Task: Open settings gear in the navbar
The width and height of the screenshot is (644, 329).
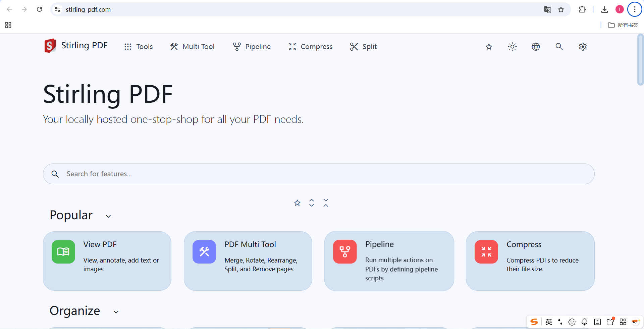Action: pos(583,47)
